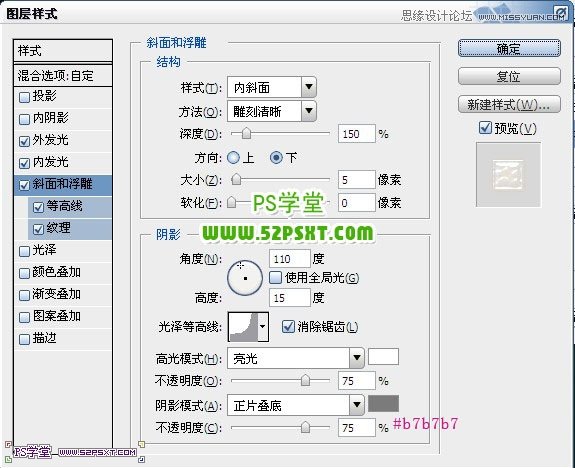Screen dimensions: 575x468
Task: Open the 样式(T) dropdown showing 内斜面
Action: pyautogui.click(x=272, y=87)
